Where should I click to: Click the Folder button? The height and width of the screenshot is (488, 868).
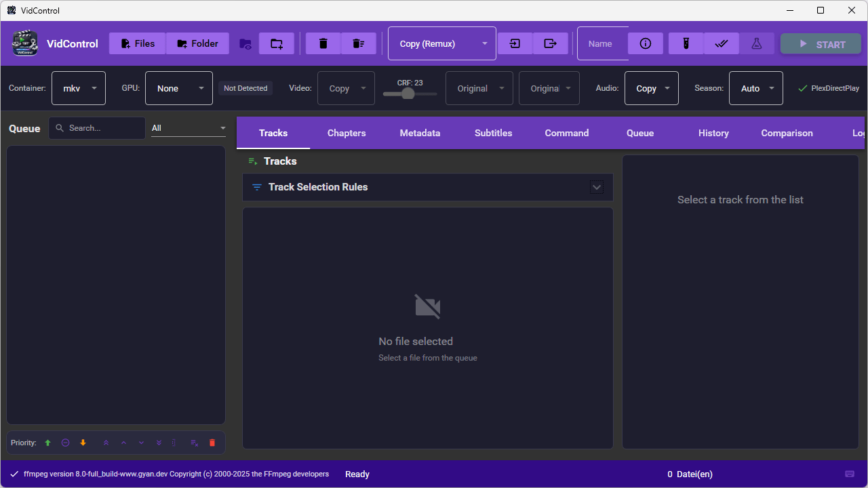point(197,43)
